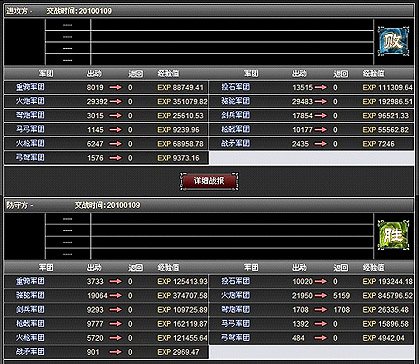The image size is (420, 364).
Task: Click the 进攻方 attacker header text
Action: (x=17, y=11)
